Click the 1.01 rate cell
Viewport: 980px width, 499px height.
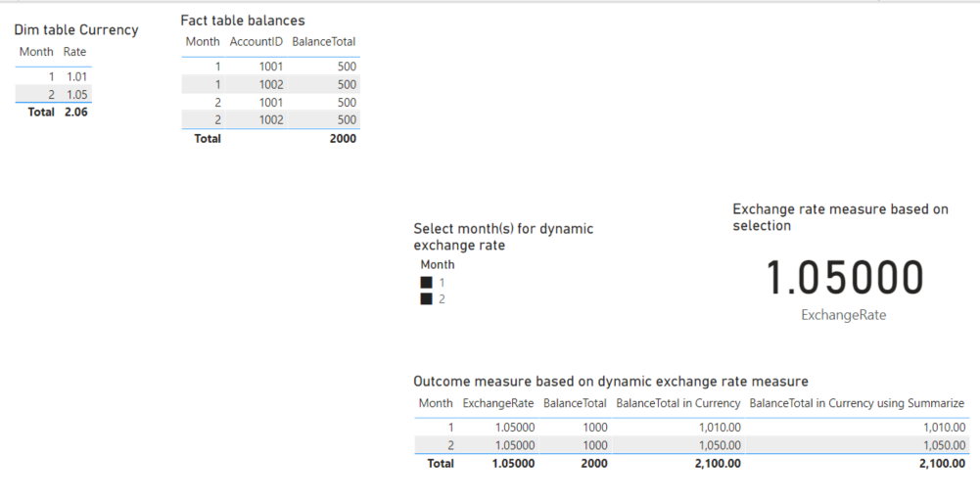tap(77, 77)
